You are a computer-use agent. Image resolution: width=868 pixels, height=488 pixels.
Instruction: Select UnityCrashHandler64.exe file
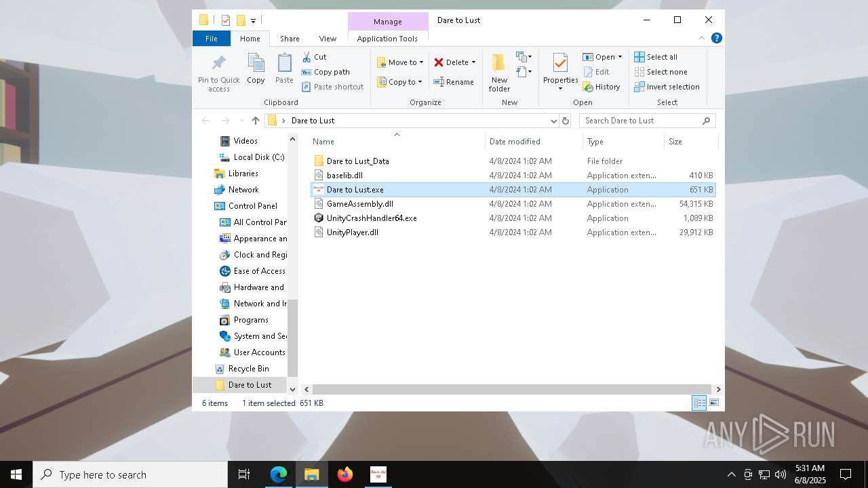coord(513,218)
